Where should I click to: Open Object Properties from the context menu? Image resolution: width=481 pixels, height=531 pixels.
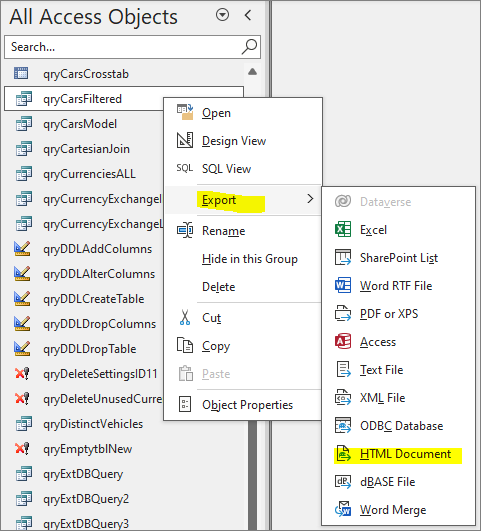(243, 404)
